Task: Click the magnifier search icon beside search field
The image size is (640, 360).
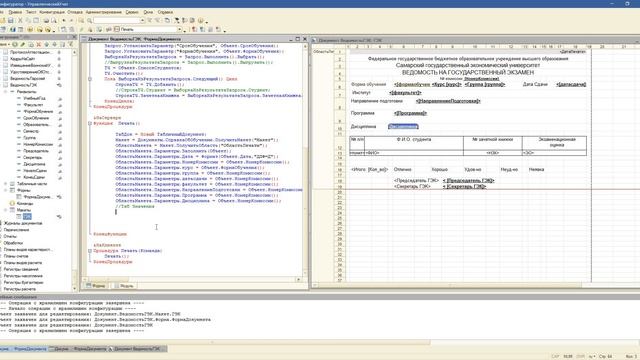Action: [89, 20]
